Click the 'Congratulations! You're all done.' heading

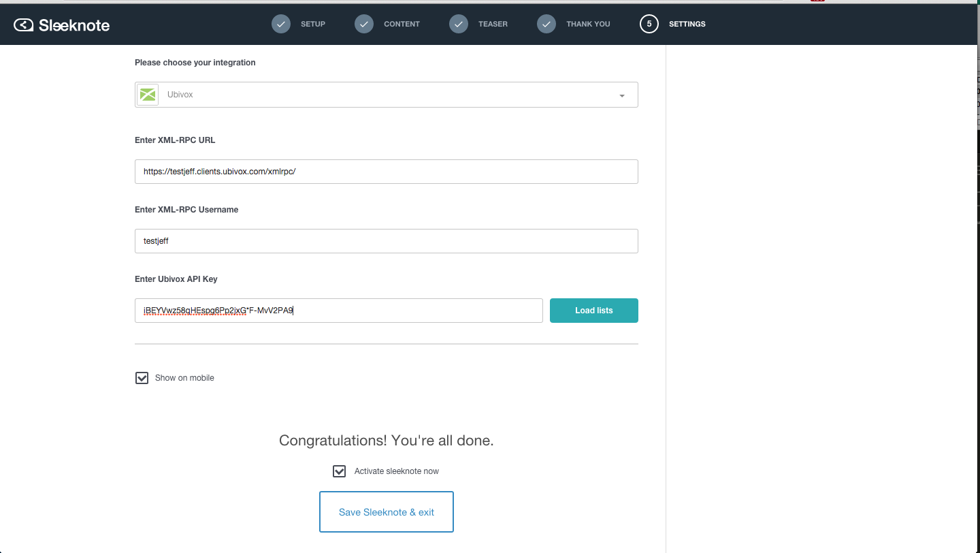(x=387, y=441)
